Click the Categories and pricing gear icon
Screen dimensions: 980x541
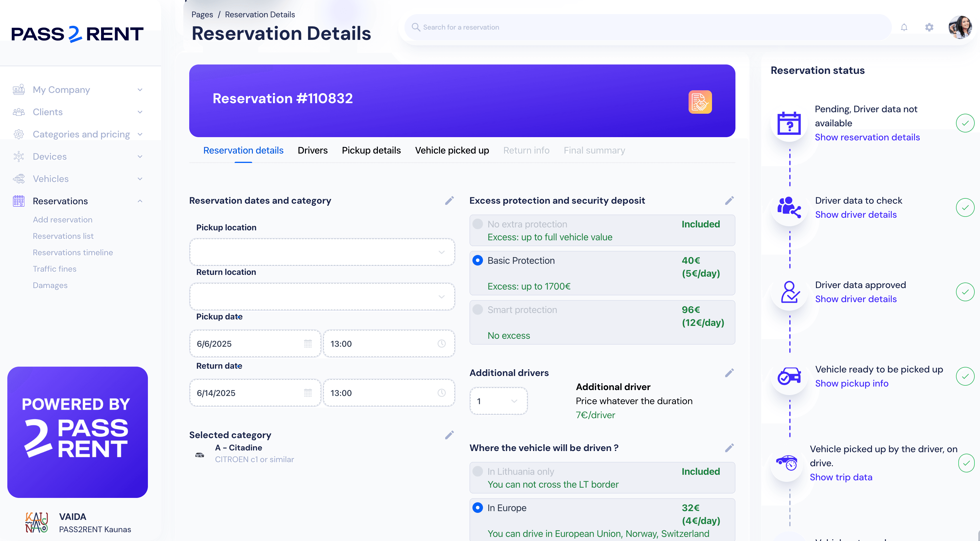pos(19,134)
